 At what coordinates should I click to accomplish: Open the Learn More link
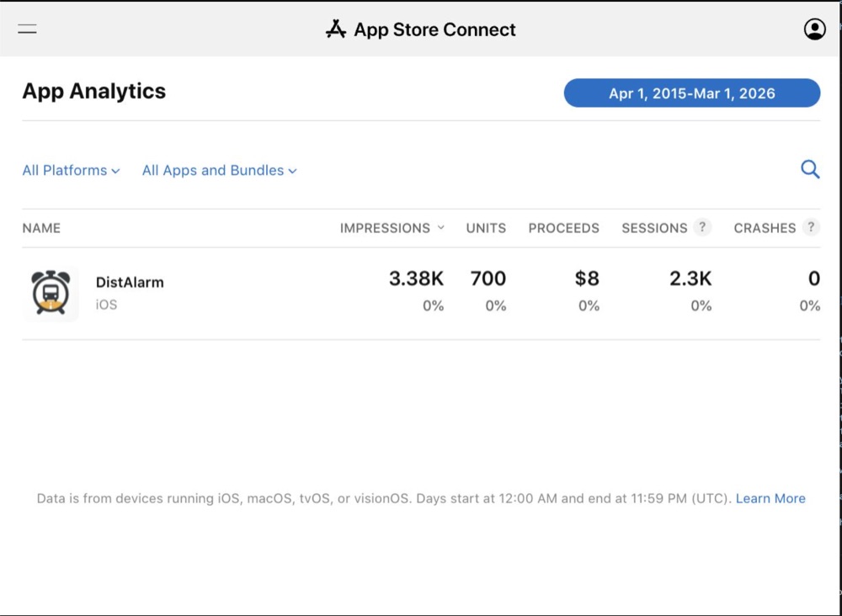[x=770, y=498]
